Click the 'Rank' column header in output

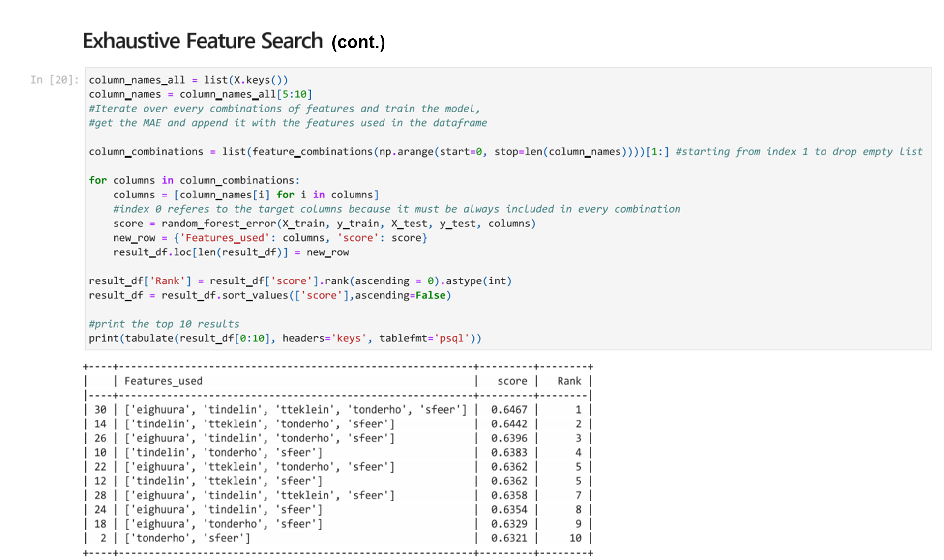coord(568,381)
